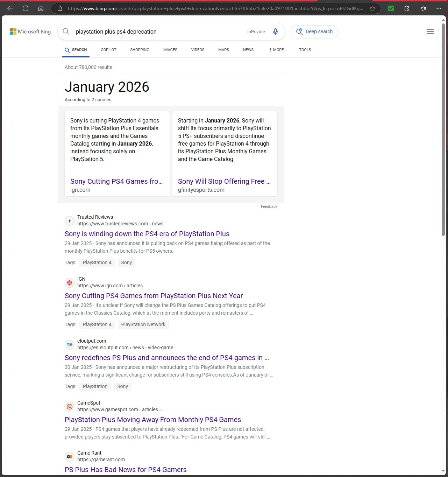
Task: Start voice search with microphone icon
Action: [275, 31]
